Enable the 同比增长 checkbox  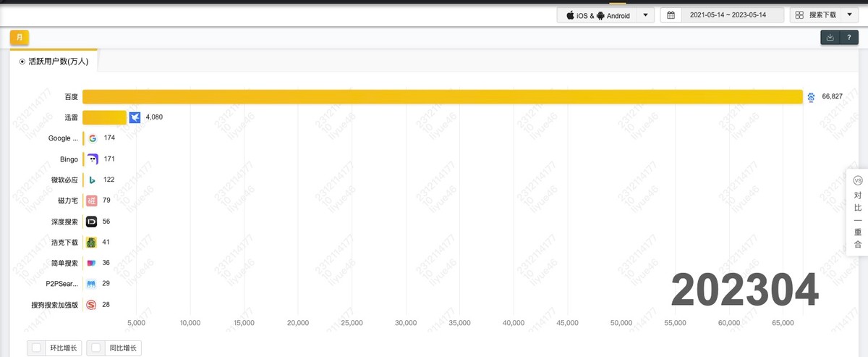click(x=96, y=348)
